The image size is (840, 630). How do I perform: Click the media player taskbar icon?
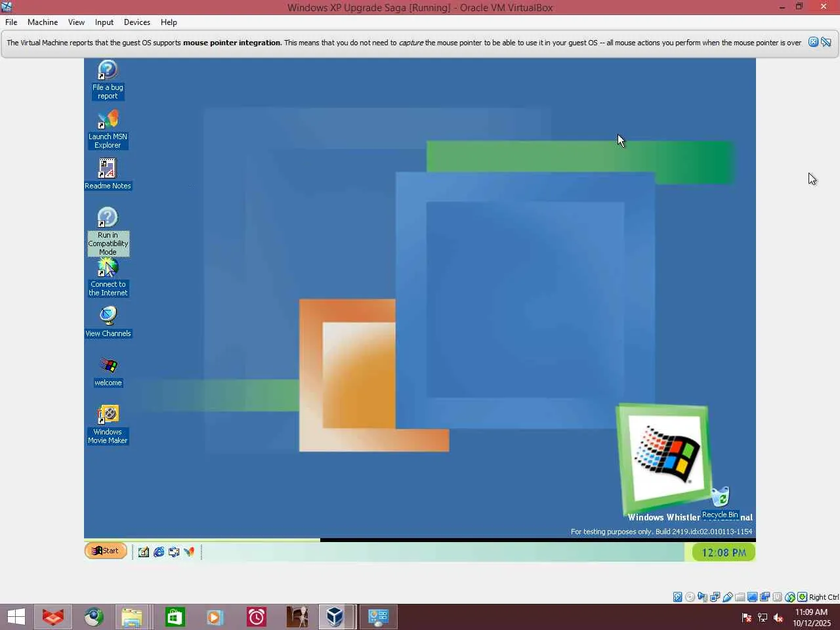pyautogui.click(x=215, y=617)
